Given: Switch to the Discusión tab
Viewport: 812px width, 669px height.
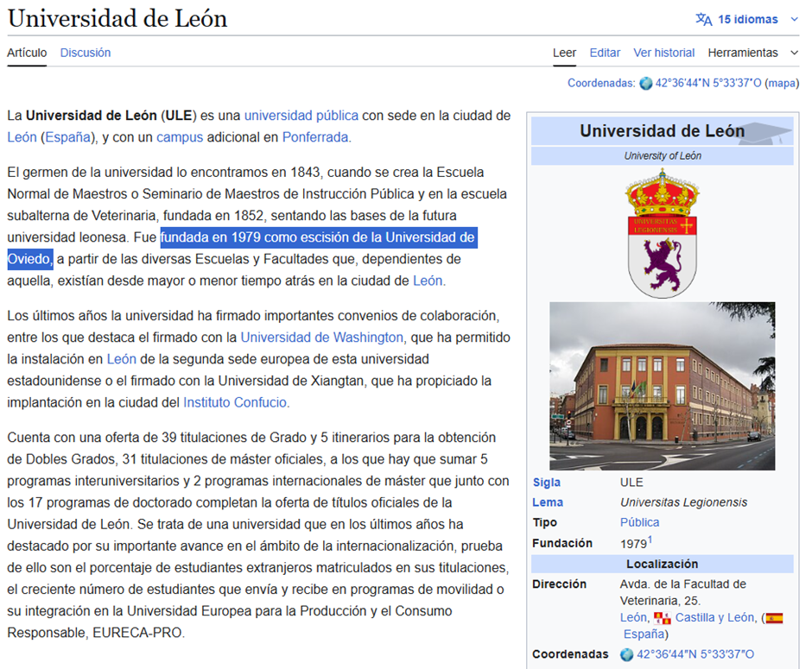Looking at the screenshot, I should pos(86,53).
